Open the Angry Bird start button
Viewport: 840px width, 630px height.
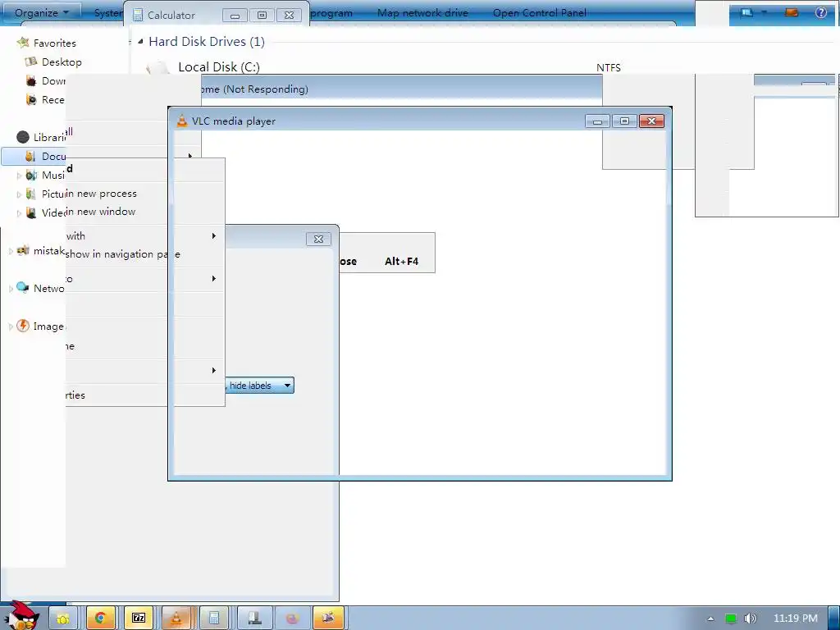[x=22, y=617]
